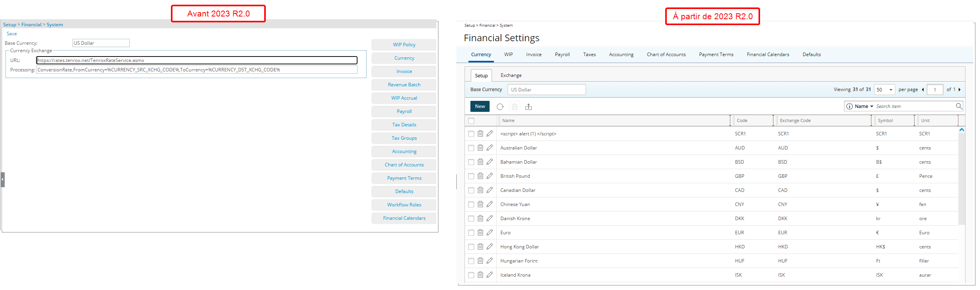Edit the Hong Kong Dollar currency
The width and height of the screenshot is (980, 290).
[x=490, y=246]
